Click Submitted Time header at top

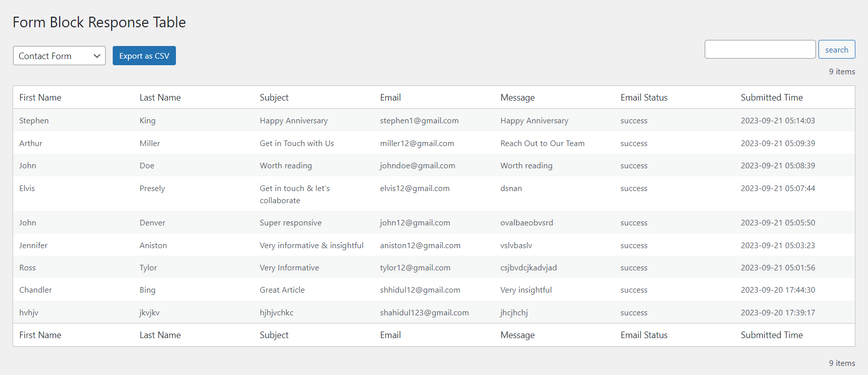pyautogui.click(x=771, y=98)
